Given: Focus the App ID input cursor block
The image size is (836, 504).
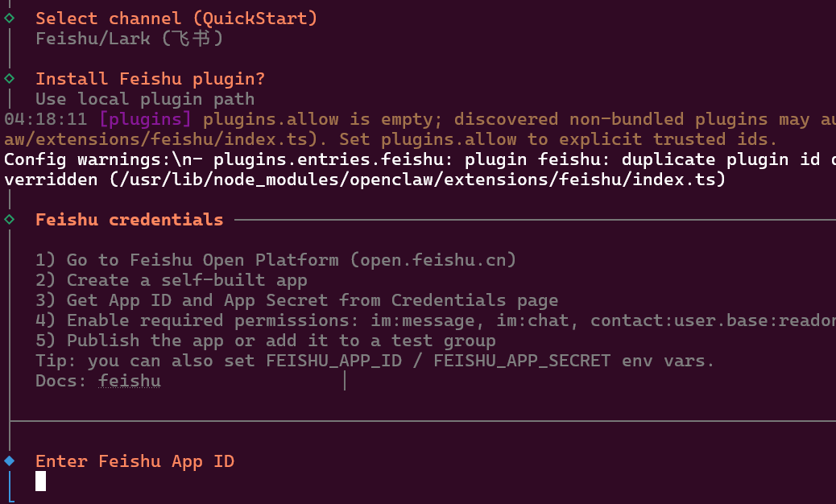Looking at the screenshot, I should tap(41, 481).
